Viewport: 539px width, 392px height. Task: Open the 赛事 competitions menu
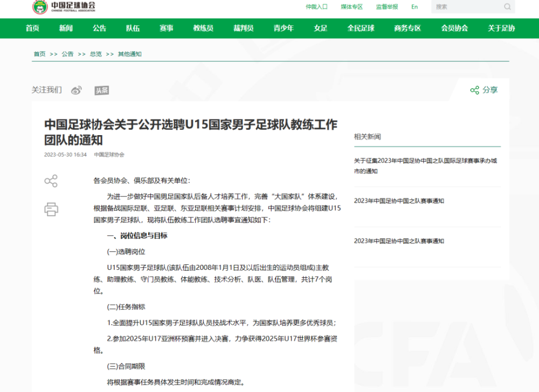click(167, 29)
